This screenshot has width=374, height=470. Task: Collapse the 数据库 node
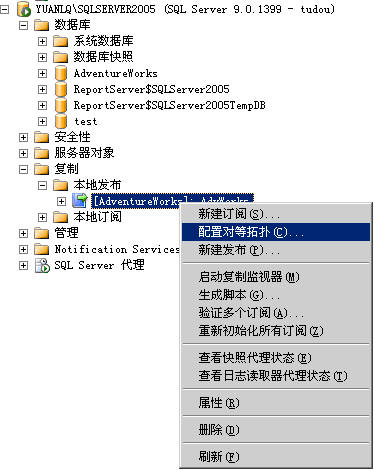tap(23, 25)
